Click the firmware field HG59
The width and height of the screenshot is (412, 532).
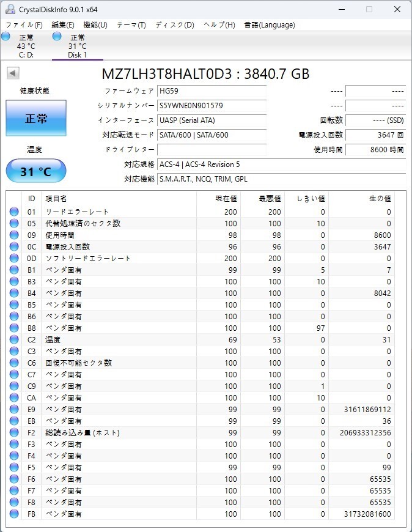pos(212,91)
